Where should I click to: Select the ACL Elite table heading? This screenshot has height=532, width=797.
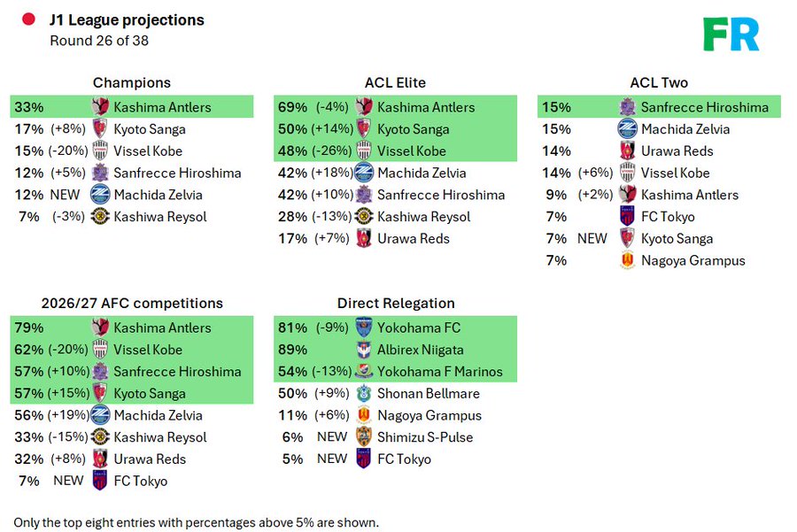(x=395, y=83)
